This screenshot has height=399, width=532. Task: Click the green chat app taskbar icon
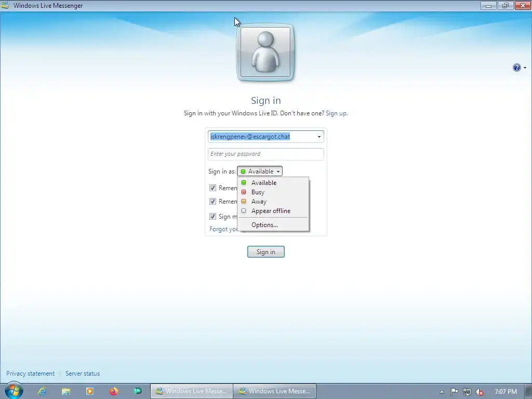point(137,391)
